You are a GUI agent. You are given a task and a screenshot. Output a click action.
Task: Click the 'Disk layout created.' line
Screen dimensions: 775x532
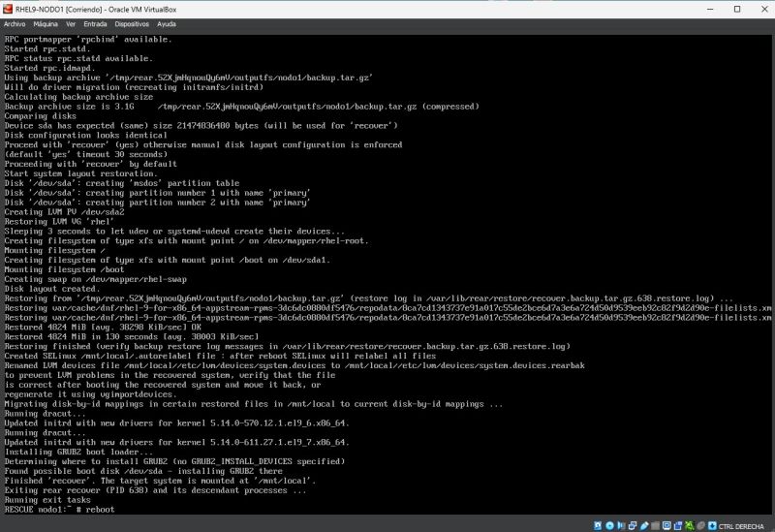[52, 289]
